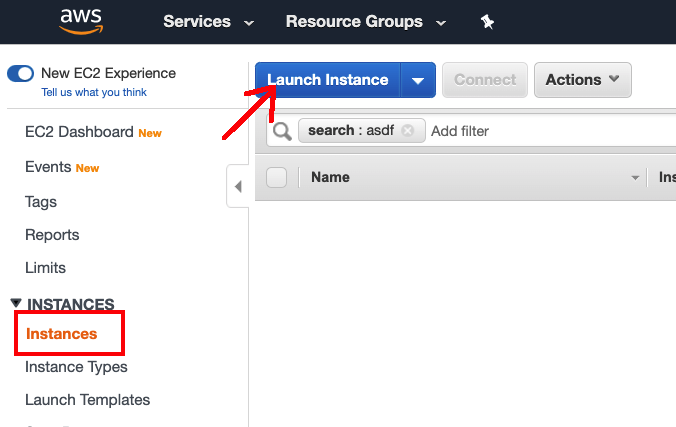The image size is (676, 427).
Task: Click the Launch Instance button
Action: 328,80
